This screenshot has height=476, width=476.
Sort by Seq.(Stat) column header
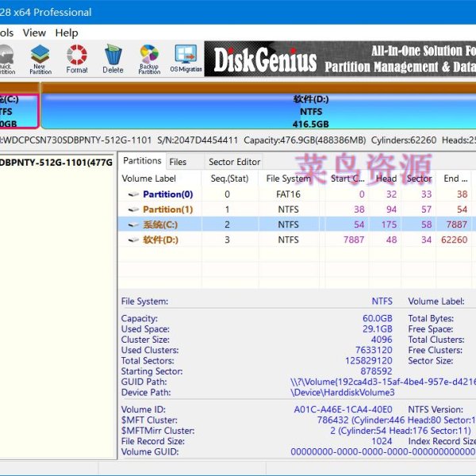click(x=229, y=178)
